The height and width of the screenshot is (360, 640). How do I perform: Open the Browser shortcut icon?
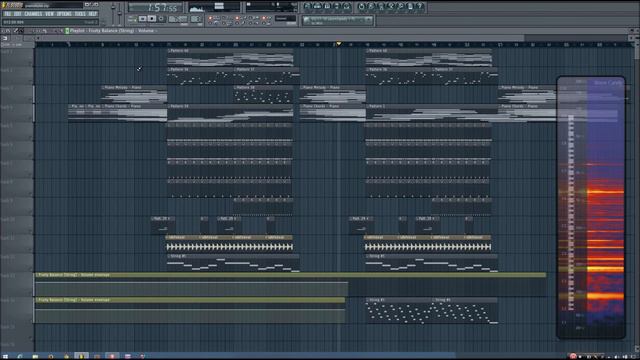click(337, 6)
